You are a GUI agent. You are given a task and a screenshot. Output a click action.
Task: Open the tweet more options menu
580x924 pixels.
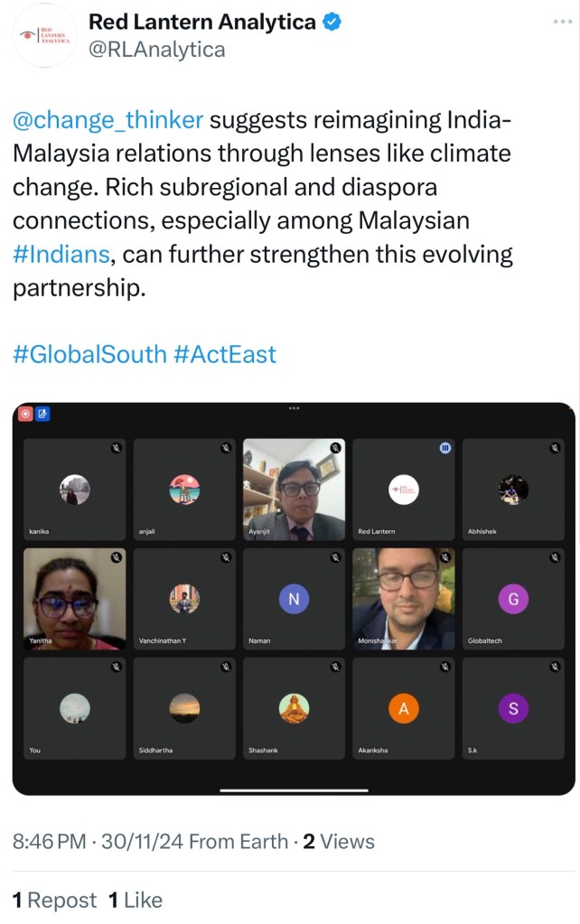(x=560, y=22)
